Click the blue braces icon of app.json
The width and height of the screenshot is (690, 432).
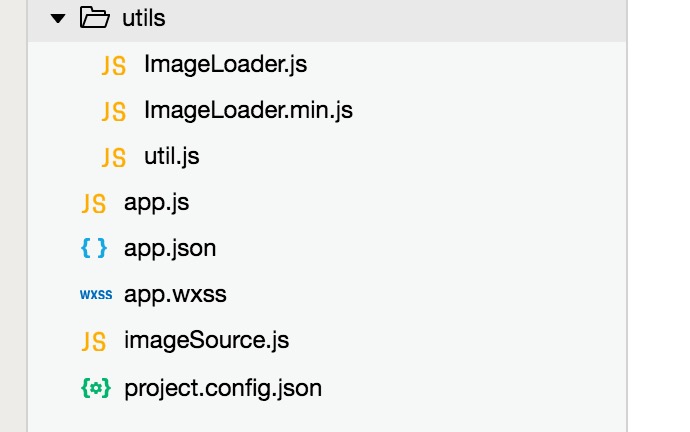(94, 248)
